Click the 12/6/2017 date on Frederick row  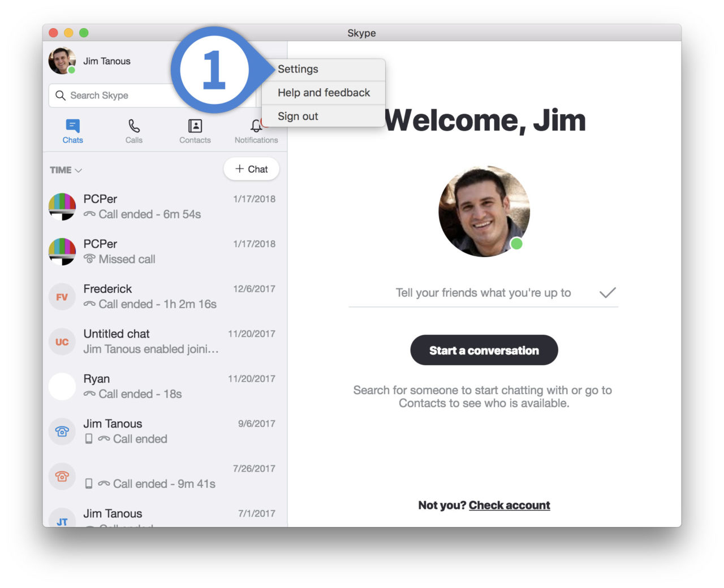(255, 289)
